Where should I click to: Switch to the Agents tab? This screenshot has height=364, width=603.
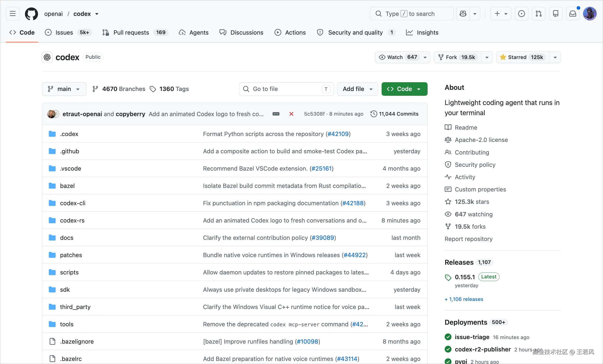[194, 32]
